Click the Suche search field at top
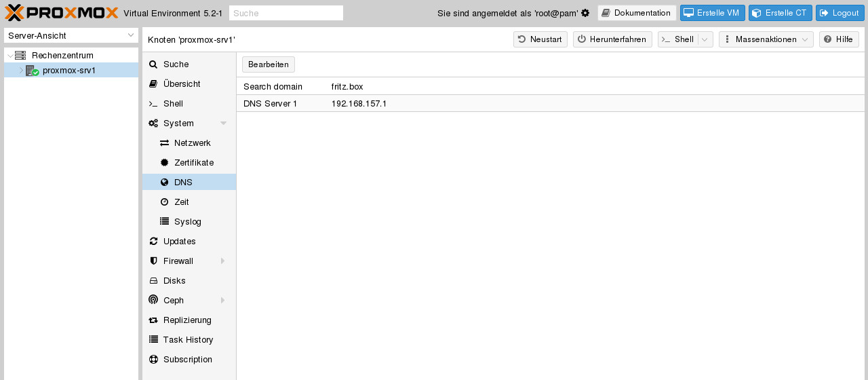868x380 pixels. point(285,13)
